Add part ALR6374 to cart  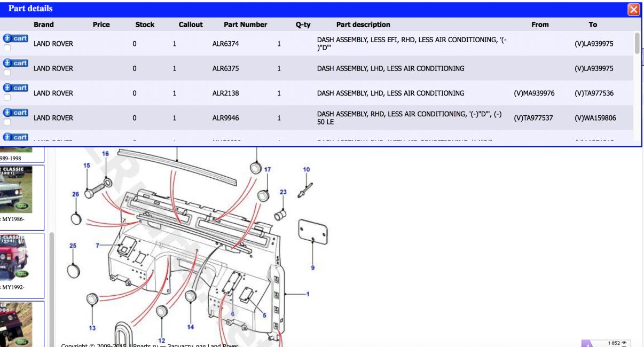click(15, 38)
